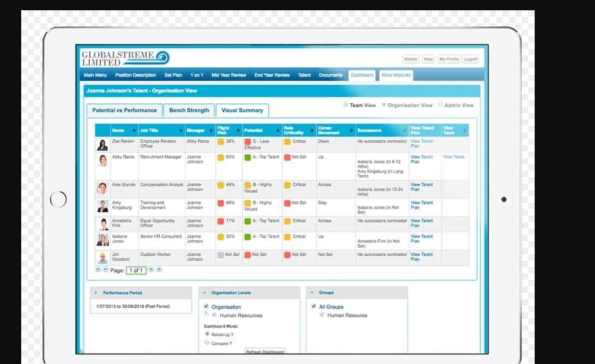Image resolution: width=595 pixels, height=364 pixels.
Task: Click Zoe Rankin's profile photo
Action: pos(103,144)
